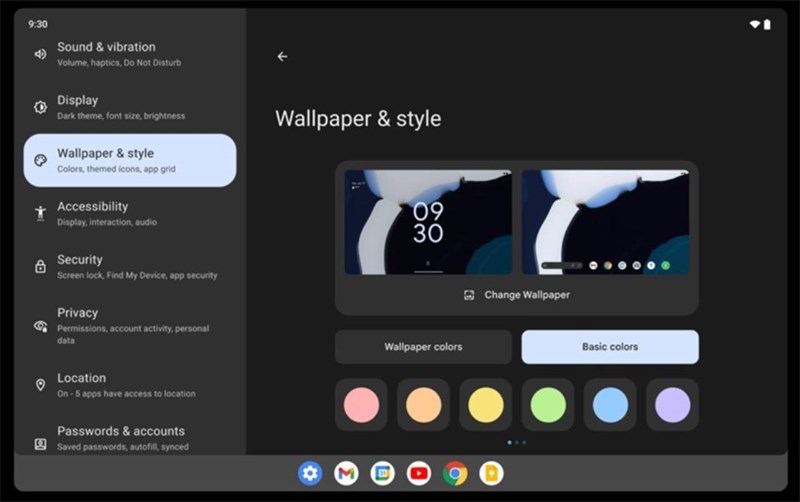Viewport: 800px width, 502px height.
Task: Open Privacy settings
Action: click(130, 325)
